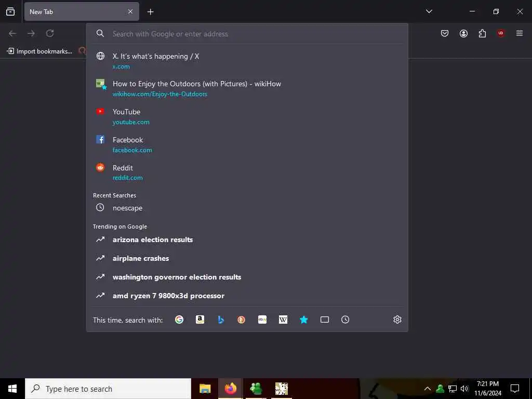Open the volume speaker tray icon
The width and height of the screenshot is (532, 399).
coord(464,389)
